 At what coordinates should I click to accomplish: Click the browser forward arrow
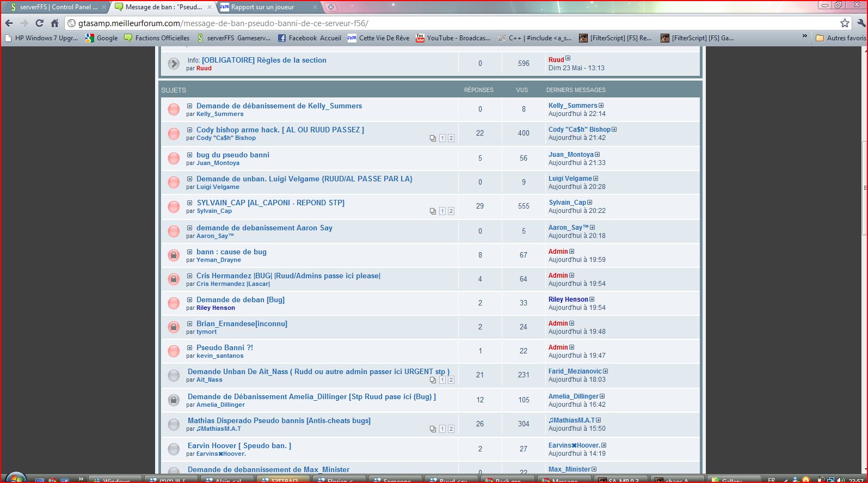point(24,23)
